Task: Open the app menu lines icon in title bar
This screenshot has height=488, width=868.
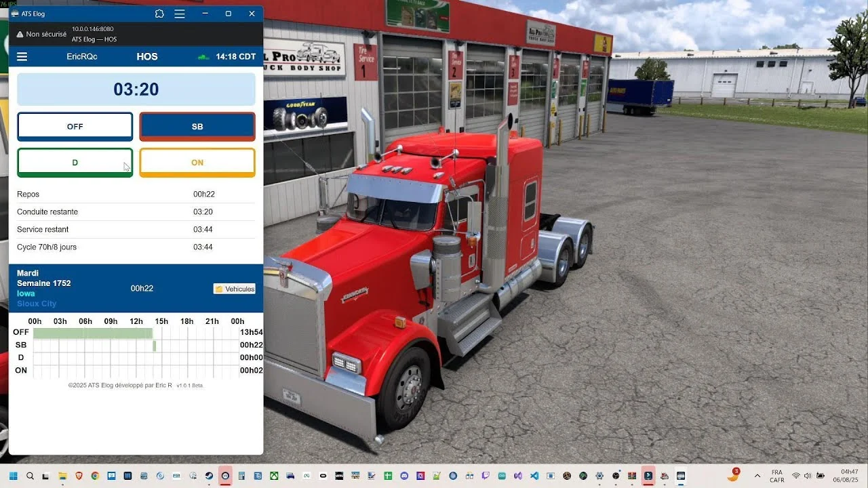Action: (180, 14)
